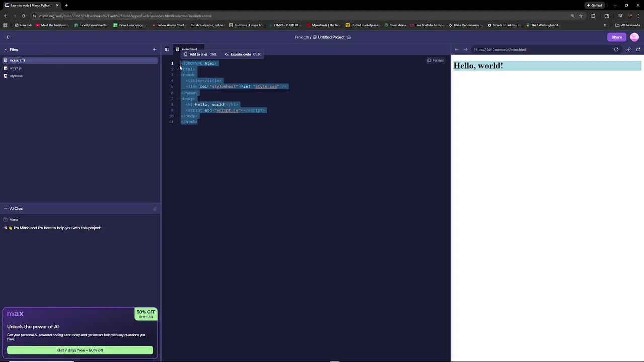644x362 pixels.
Task: Click Explain code in the selection popup
Action: 243,54
